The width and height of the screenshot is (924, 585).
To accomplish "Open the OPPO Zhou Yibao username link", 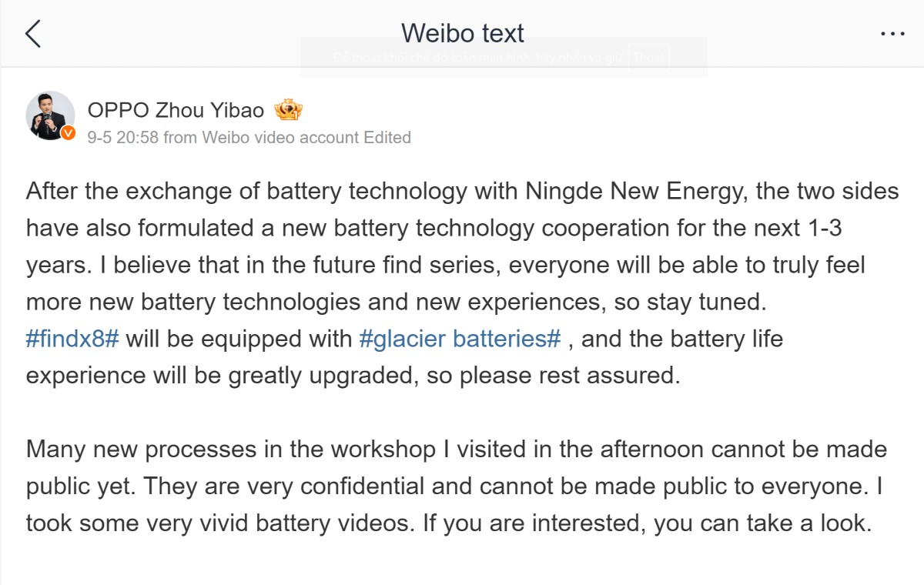I will tap(176, 110).
